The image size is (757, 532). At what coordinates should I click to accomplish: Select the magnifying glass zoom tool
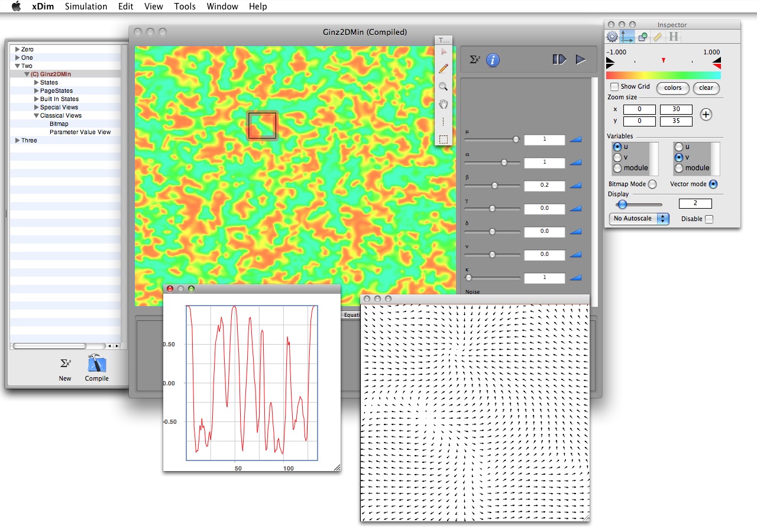coord(443,87)
